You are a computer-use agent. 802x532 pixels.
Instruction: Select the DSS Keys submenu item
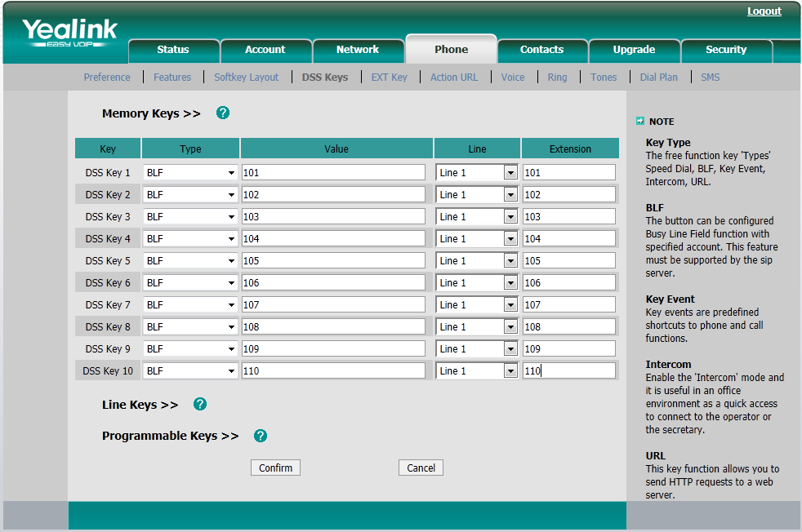(325, 78)
